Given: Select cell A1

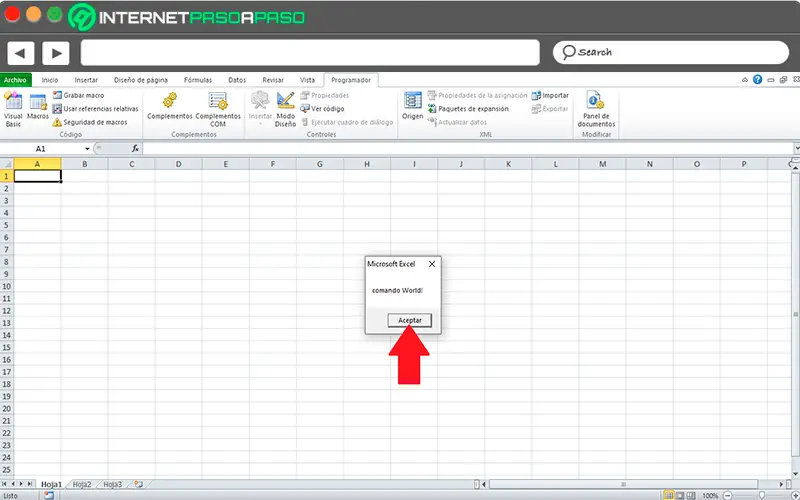Looking at the screenshot, I should [37, 176].
